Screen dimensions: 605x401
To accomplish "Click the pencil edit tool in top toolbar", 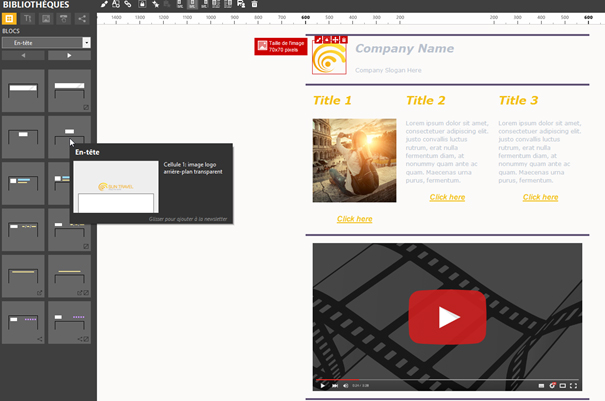I will pos(104,4).
